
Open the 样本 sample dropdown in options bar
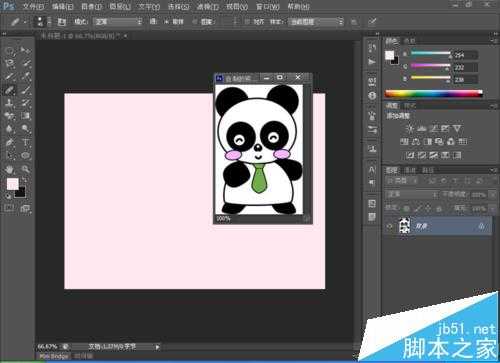316,22
